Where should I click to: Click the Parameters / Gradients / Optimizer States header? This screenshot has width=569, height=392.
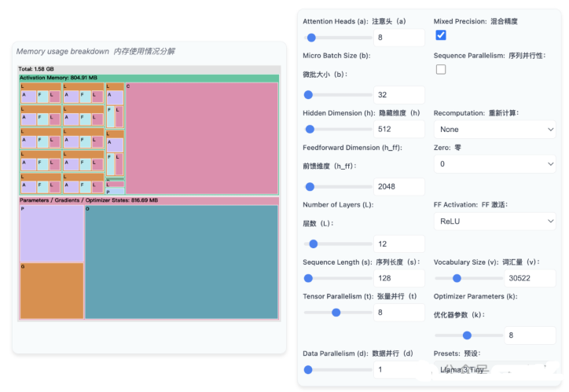149,200
